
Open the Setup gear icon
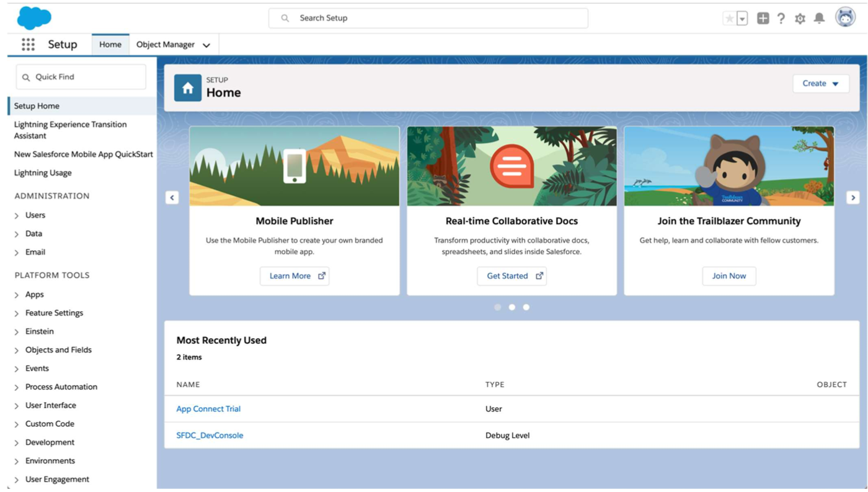[800, 19]
